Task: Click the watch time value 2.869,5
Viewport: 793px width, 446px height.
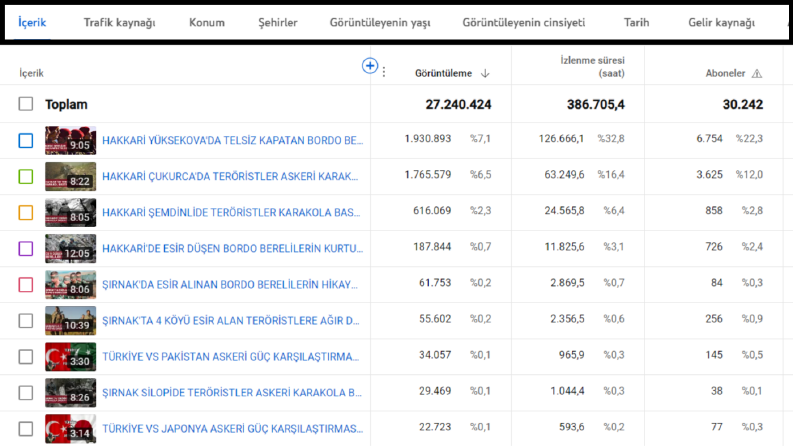Action: pos(567,283)
